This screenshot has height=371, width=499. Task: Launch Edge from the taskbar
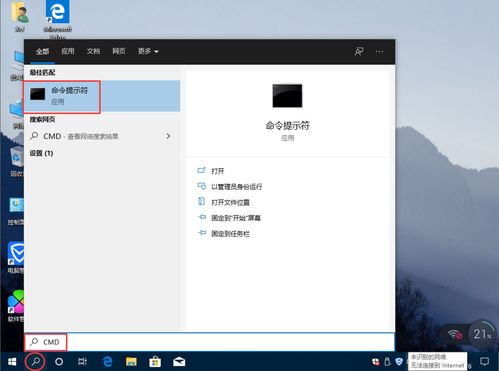point(107,362)
